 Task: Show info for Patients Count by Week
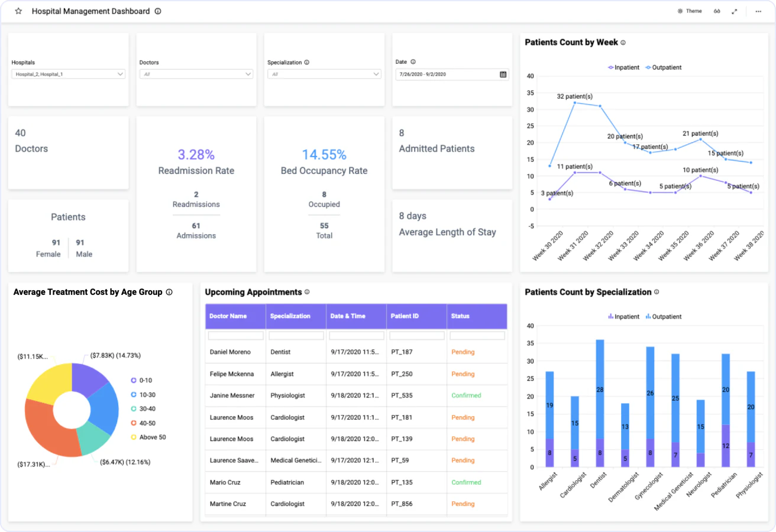(x=623, y=43)
